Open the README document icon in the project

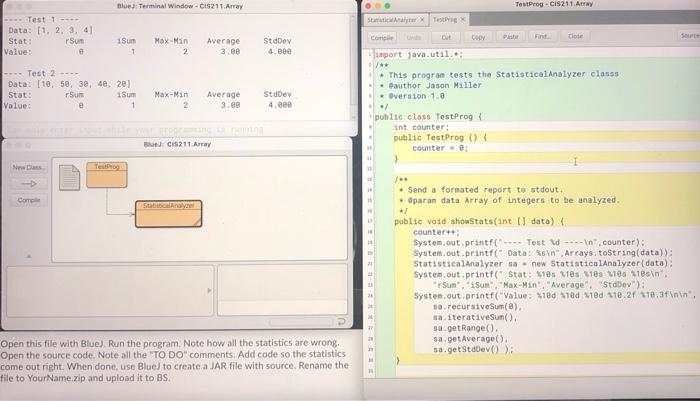69,177
